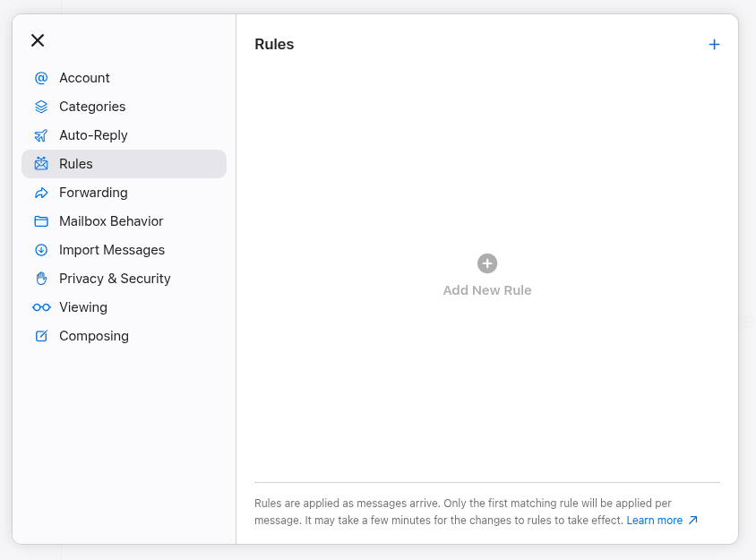Follow the Learn more link
Screen dimensions: 756x560
(x=654, y=521)
